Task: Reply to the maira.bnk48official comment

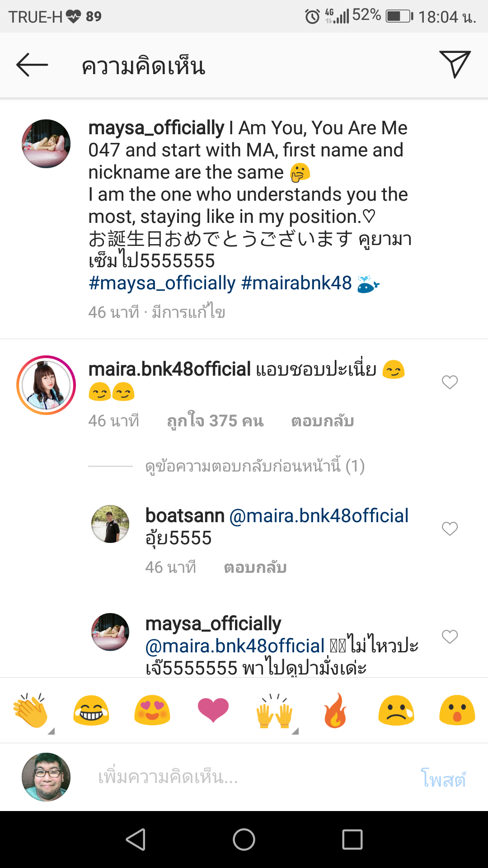Action: click(322, 421)
